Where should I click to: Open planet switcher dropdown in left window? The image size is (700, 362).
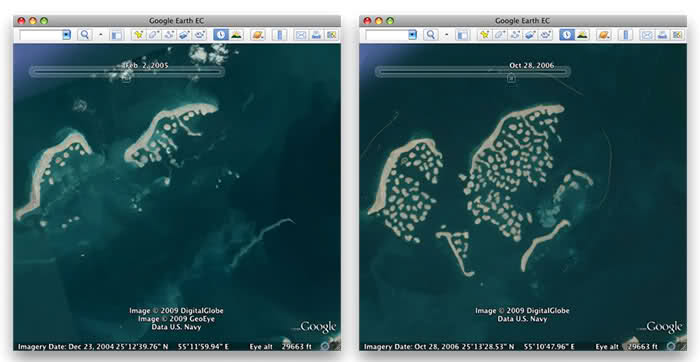click(258, 35)
